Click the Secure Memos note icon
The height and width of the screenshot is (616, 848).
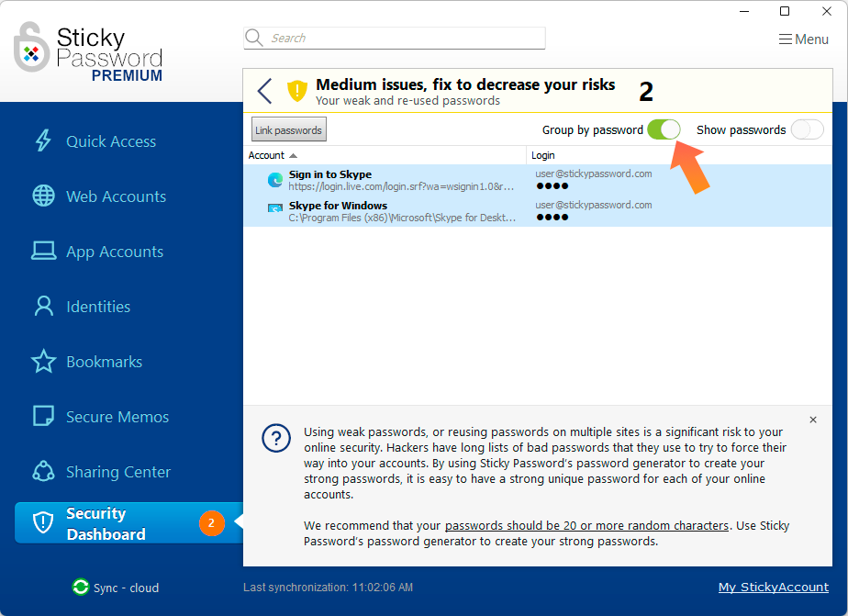point(43,416)
